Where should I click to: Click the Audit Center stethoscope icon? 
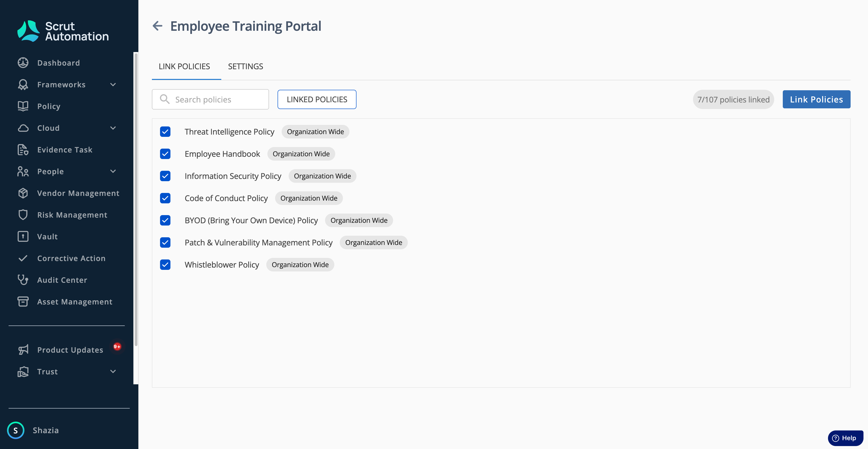[x=23, y=280]
